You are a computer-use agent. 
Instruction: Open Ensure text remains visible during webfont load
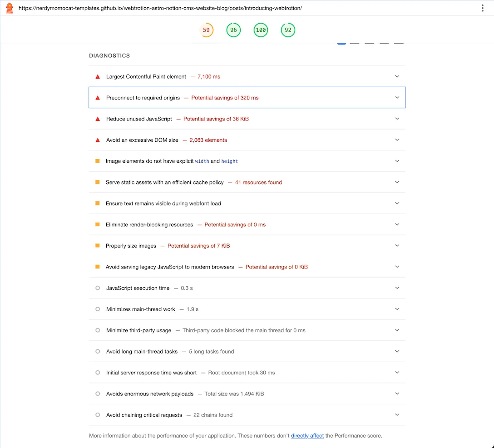163,204
